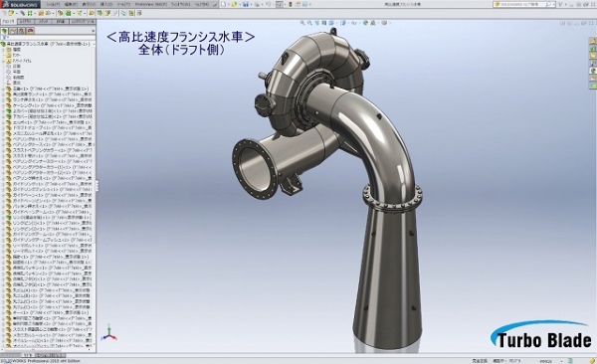Open the PhotoView 360 menu
Screen dimensions: 597x364
click(x=151, y=4)
